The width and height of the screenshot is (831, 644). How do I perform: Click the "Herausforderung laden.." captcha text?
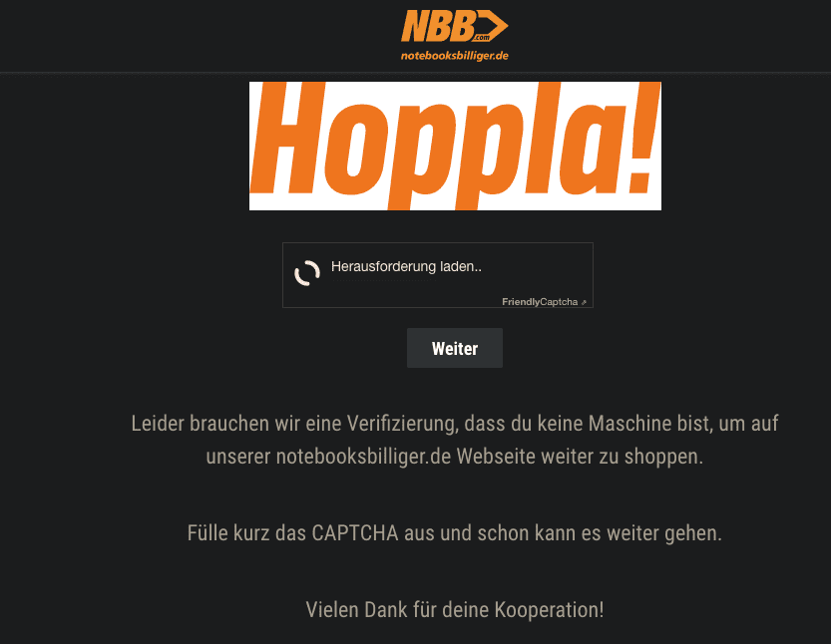[406, 266]
